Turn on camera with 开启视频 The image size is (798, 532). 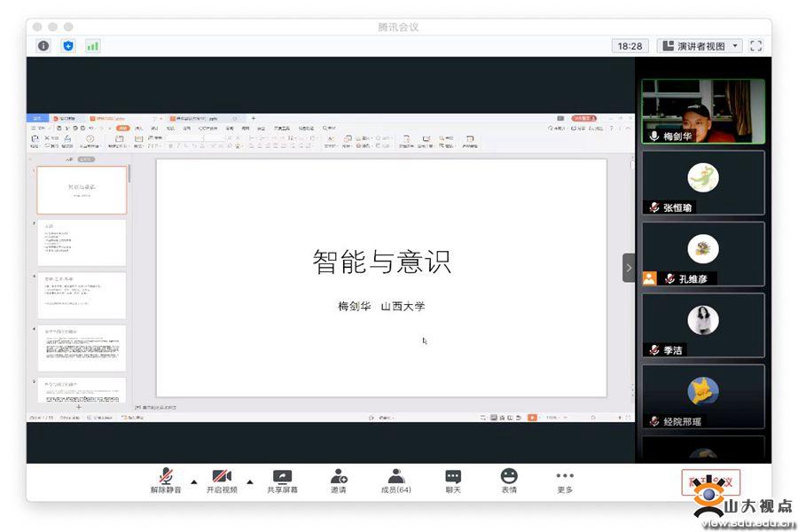222,481
